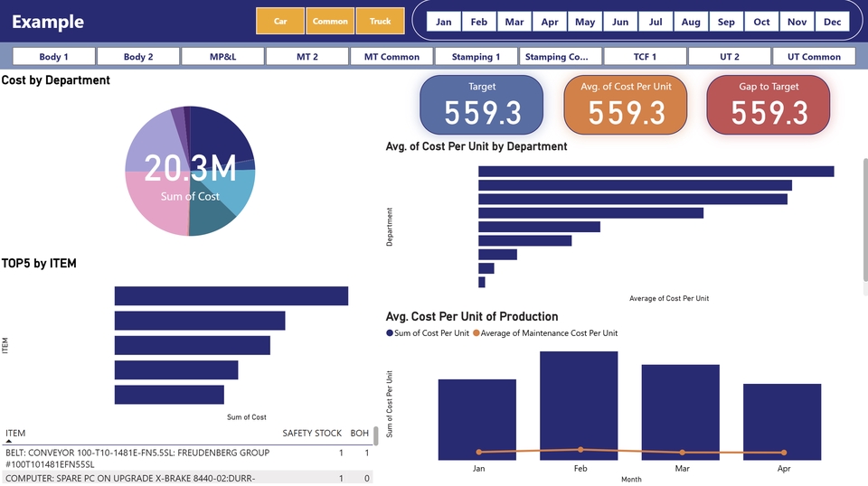The height and width of the screenshot is (486, 868).
Task: Pick the Jul month tile
Action: point(656,22)
